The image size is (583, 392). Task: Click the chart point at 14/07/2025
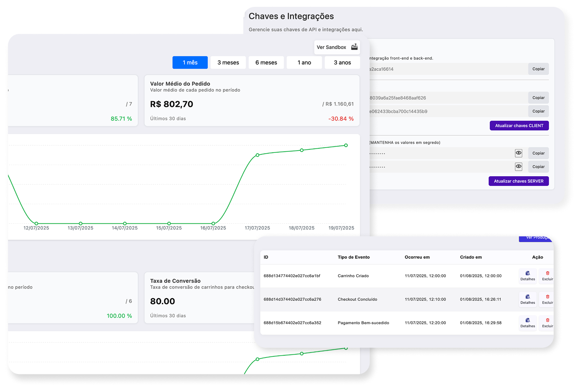[125, 223]
